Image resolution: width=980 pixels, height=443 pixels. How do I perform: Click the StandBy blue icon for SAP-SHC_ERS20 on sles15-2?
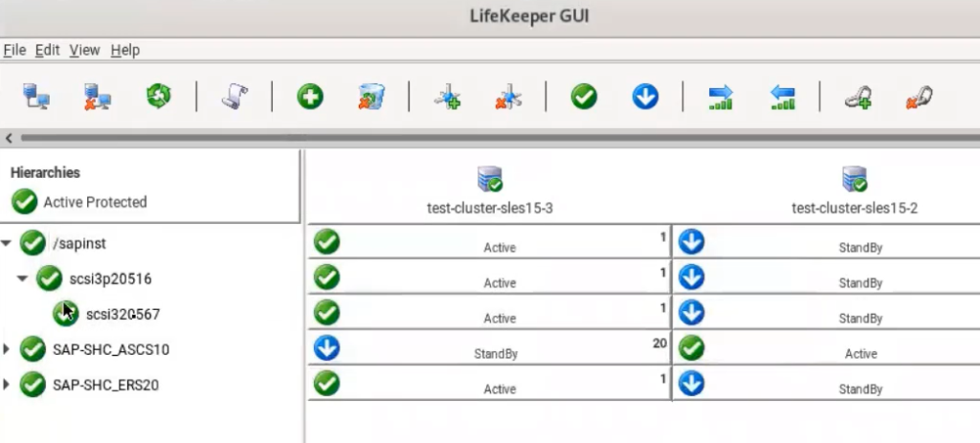pyautogui.click(x=691, y=384)
